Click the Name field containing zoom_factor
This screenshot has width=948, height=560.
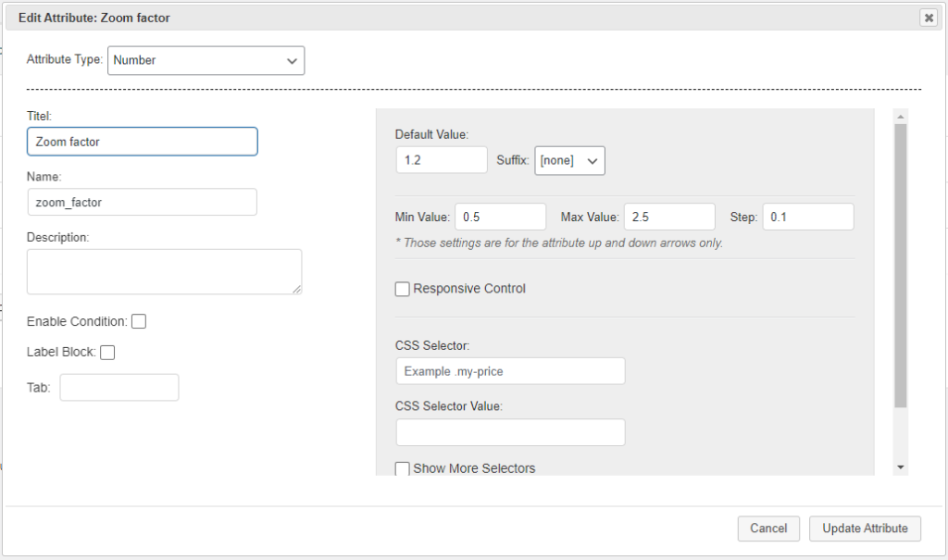coord(143,202)
